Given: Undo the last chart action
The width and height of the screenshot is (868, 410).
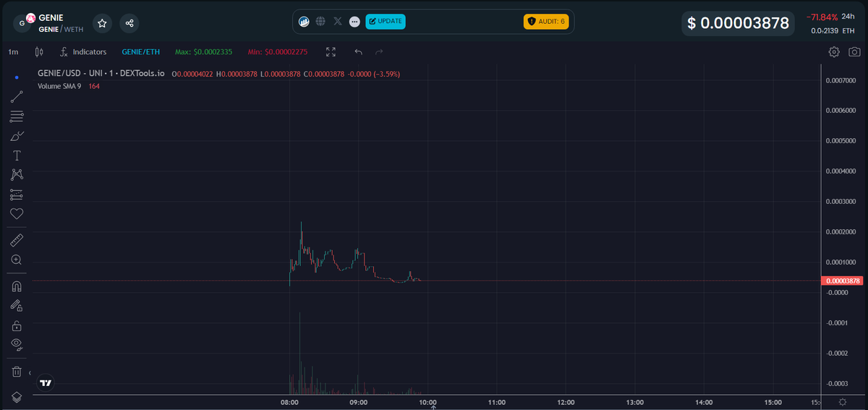Looking at the screenshot, I should click(x=358, y=52).
